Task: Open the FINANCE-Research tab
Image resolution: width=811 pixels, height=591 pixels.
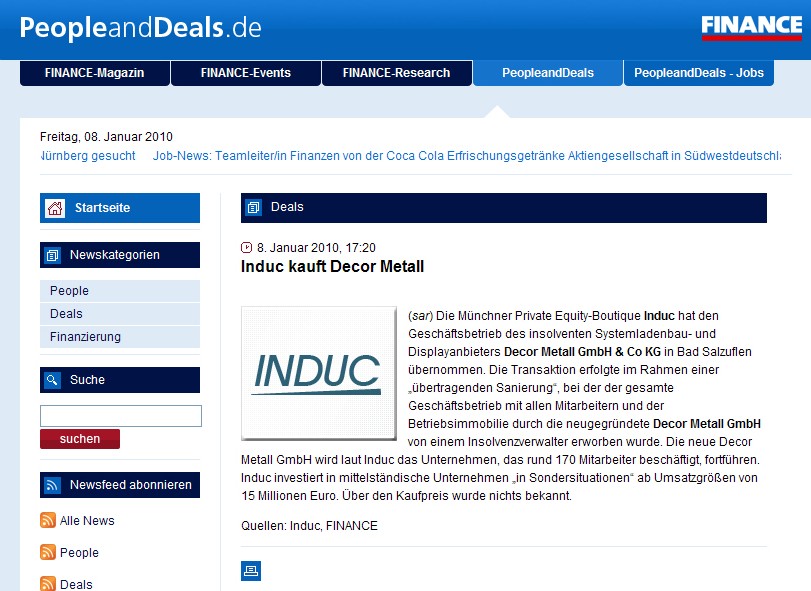Action: coord(396,73)
